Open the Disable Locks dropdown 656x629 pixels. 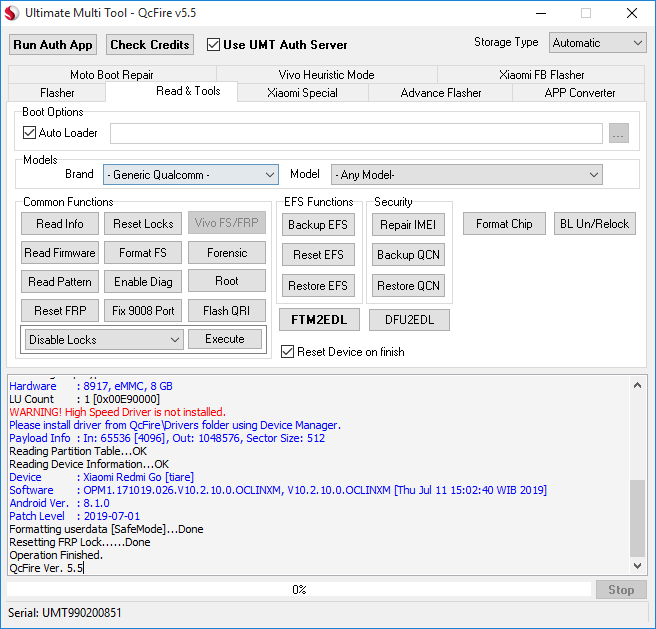[104, 339]
